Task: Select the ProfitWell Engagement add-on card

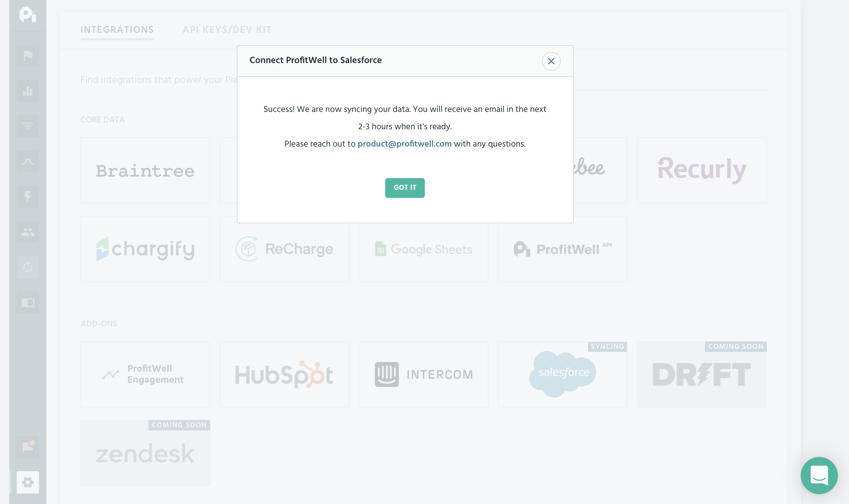Action: pyautogui.click(x=145, y=374)
